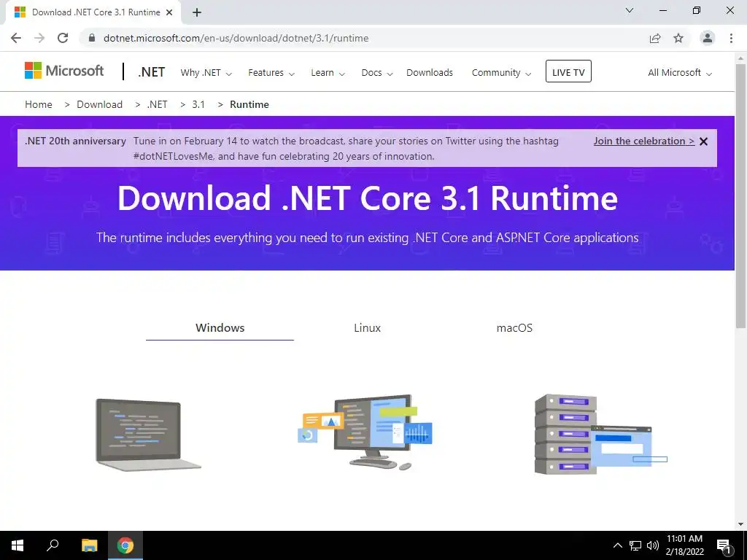Close the Download .NET Core 3.1 Runtime tab
The height and width of the screenshot is (560, 747).
click(x=169, y=12)
